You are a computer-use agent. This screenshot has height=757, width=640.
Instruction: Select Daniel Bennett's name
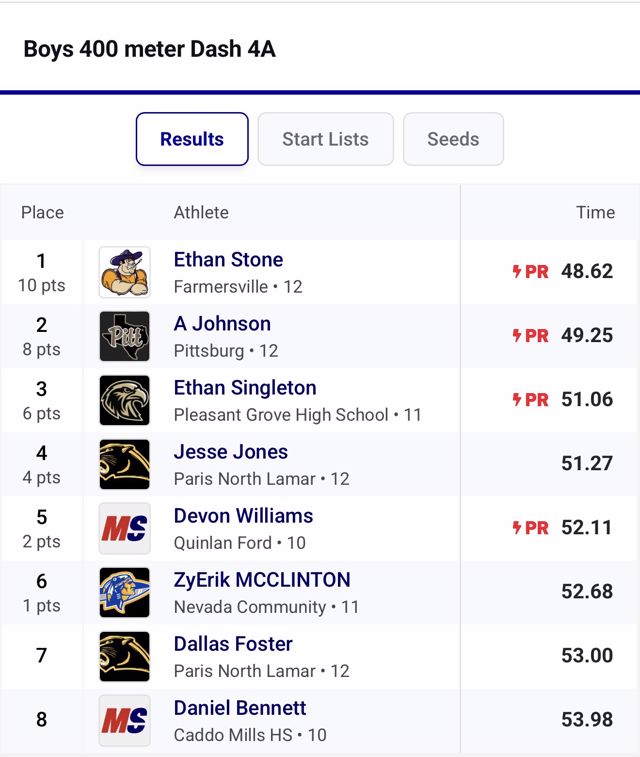pyautogui.click(x=240, y=708)
